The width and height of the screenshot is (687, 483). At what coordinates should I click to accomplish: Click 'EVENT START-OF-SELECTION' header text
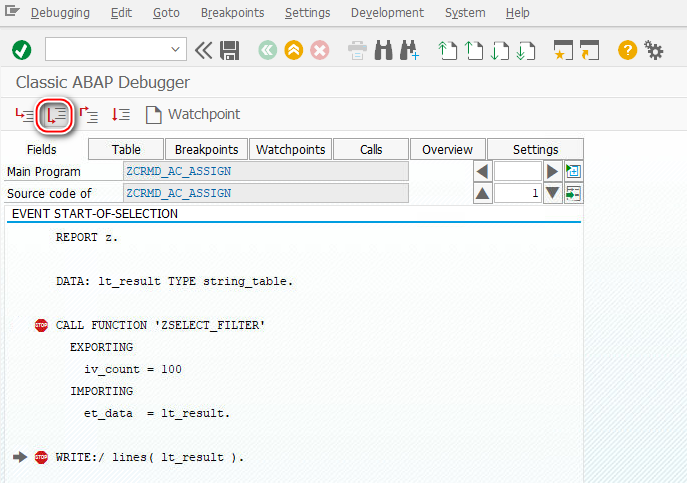(x=95, y=213)
